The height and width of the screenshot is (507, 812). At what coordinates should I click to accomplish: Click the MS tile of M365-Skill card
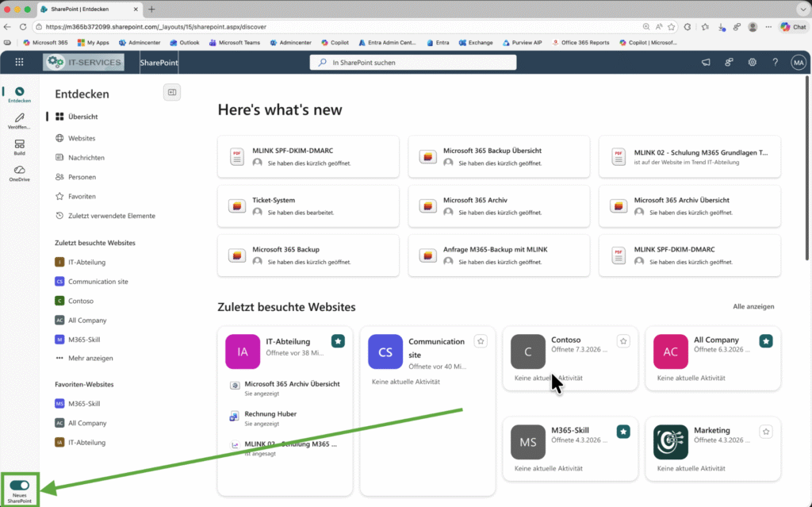click(527, 442)
